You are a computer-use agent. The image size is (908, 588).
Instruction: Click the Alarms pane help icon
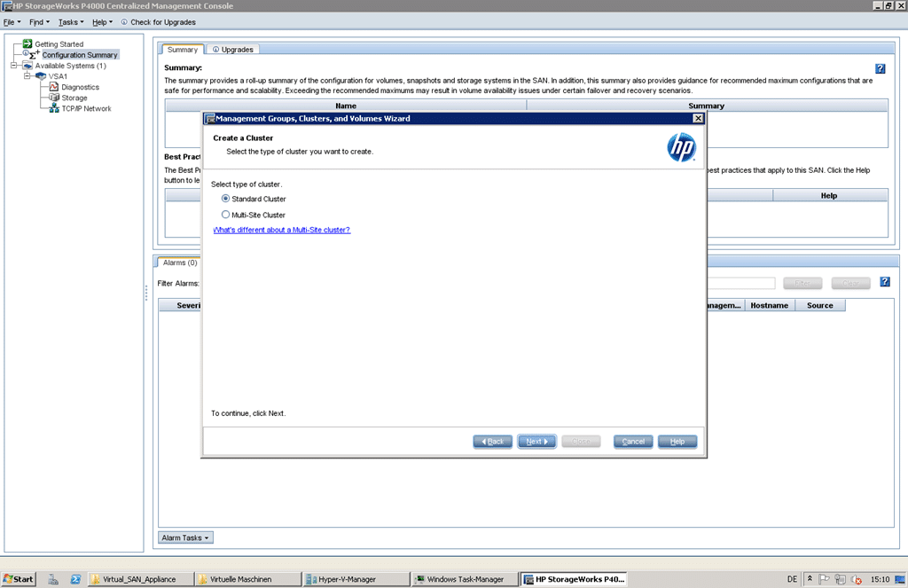point(885,281)
